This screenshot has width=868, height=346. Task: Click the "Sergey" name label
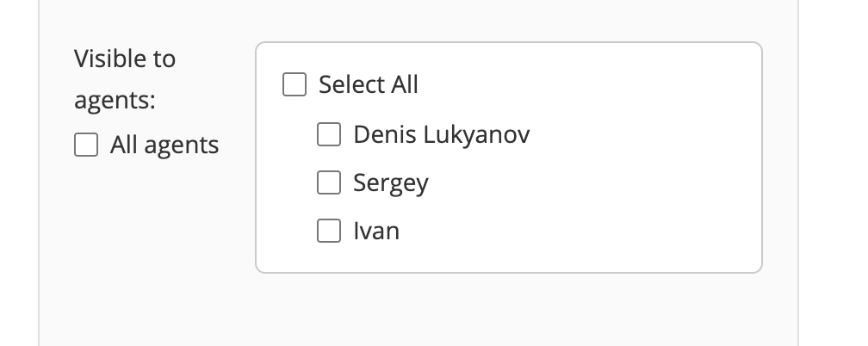click(391, 183)
